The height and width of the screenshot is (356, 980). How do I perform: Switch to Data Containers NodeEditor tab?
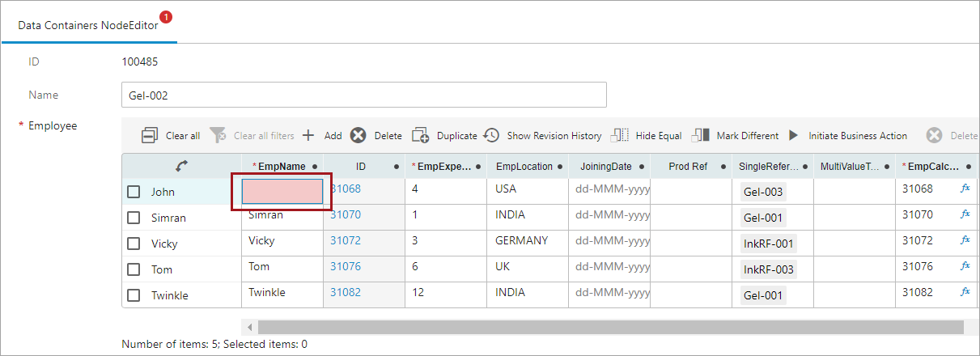point(88,25)
